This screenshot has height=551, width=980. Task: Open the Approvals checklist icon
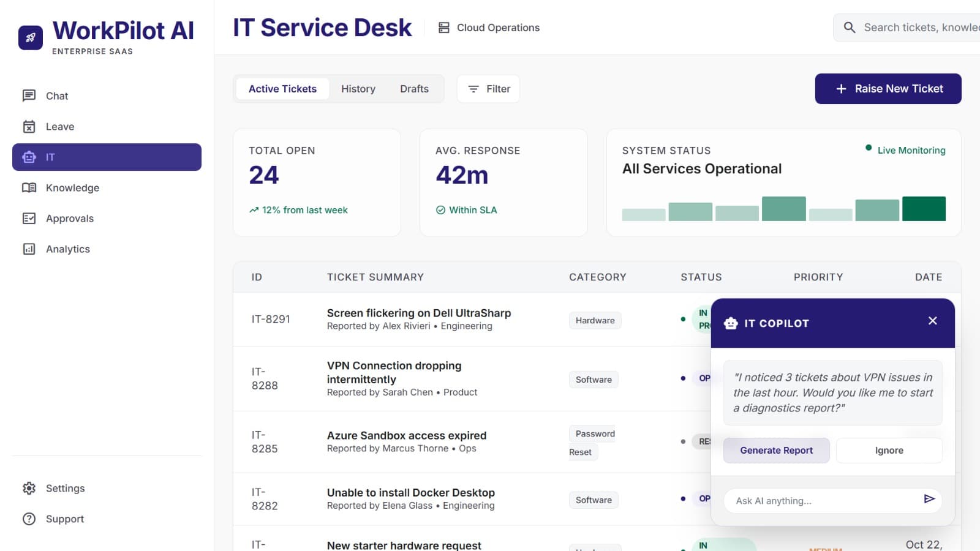(29, 218)
